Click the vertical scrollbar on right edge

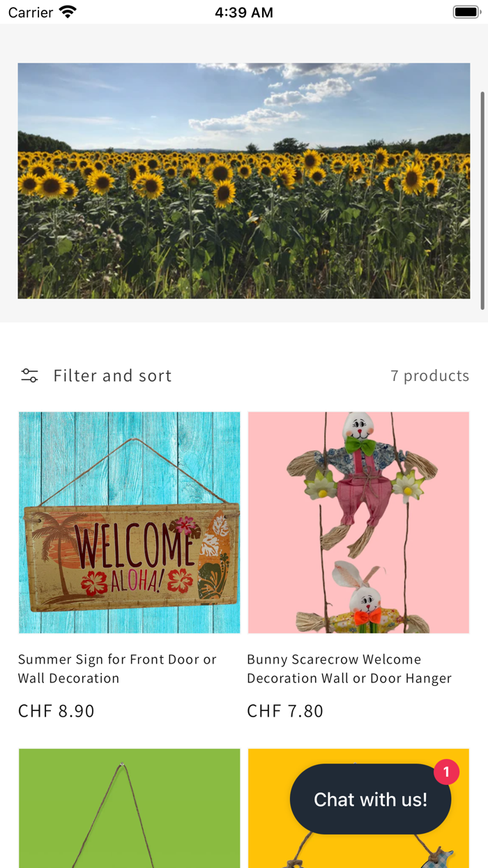click(482, 200)
